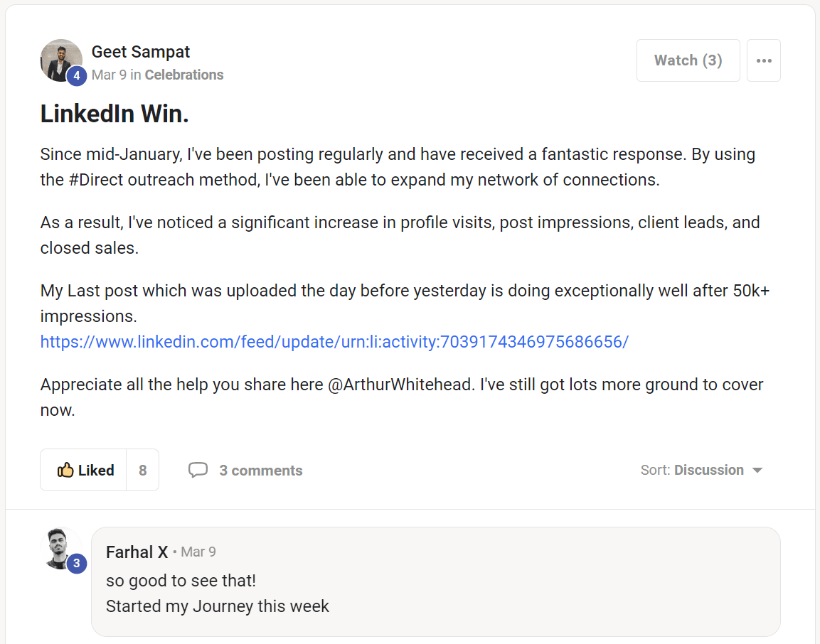
Task: Expand the Sort: Discussion dropdown
Action: (701, 470)
